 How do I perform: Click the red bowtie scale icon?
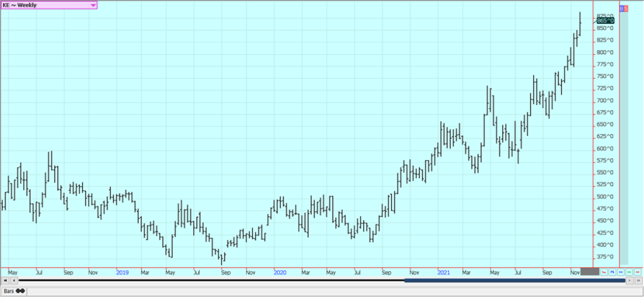click(x=637, y=272)
